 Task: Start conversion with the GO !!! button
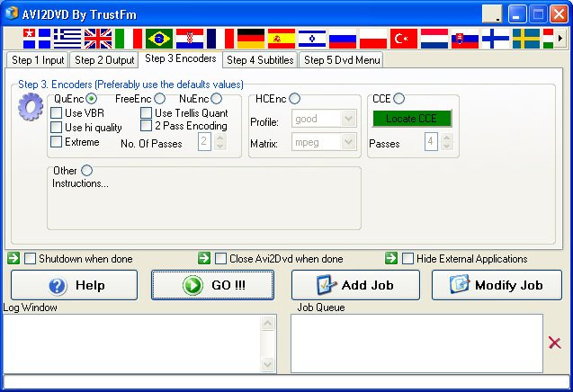(212, 285)
